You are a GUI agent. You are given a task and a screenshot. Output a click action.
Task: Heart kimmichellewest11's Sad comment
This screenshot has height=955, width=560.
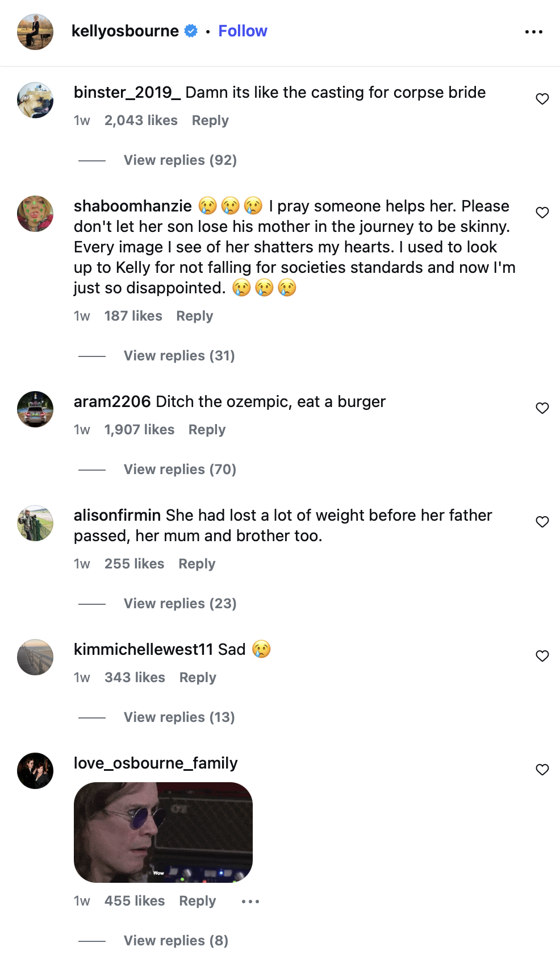pos(542,656)
